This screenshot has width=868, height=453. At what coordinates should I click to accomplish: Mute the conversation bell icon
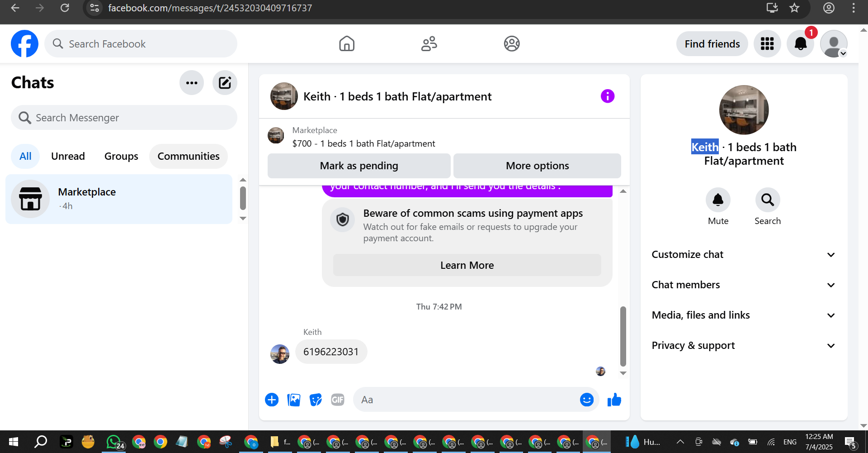pyautogui.click(x=718, y=200)
